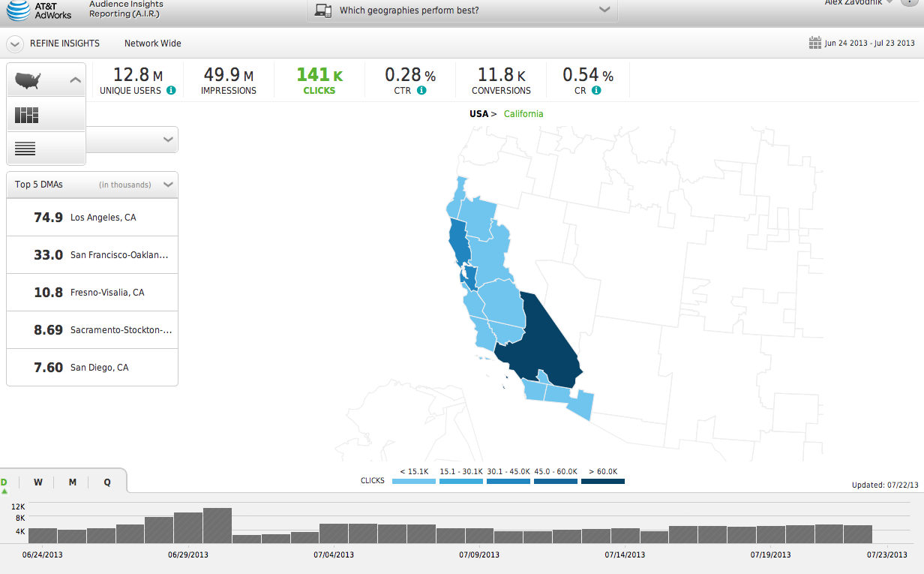Viewport: 924px width, 574px height.
Task: Switch to the Q quarterly tab
Action: (x=106, y=482)
